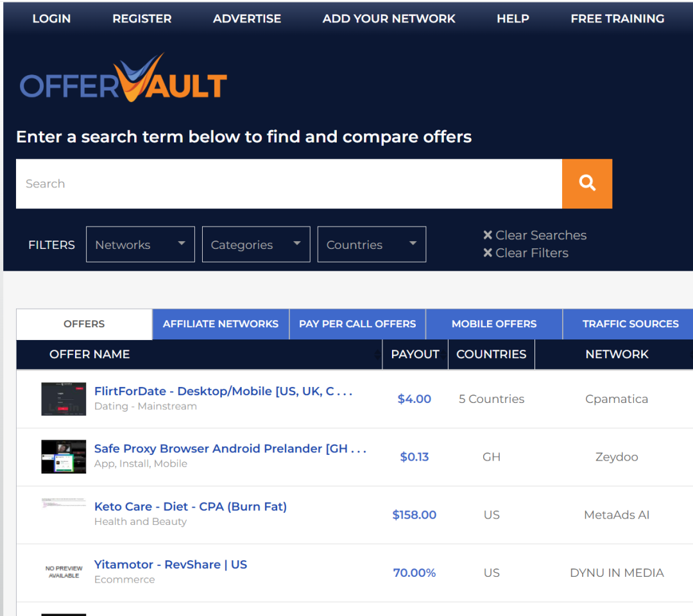The width and height of the screenshot is (693, 616).
Task: Open the Login menu item
Action: pyautogui.click(x=51, y=19)
